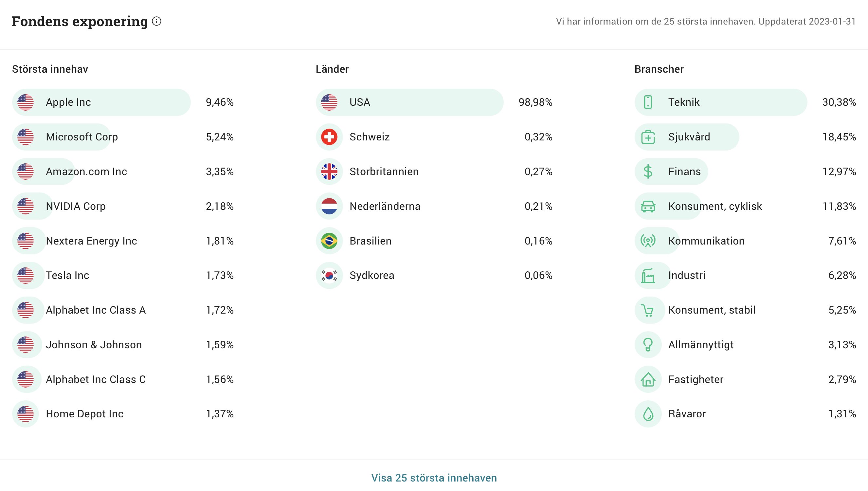Screen dimensions: 868x491
Task: Click the Storbritannien country entry
Action: [384, 172]
